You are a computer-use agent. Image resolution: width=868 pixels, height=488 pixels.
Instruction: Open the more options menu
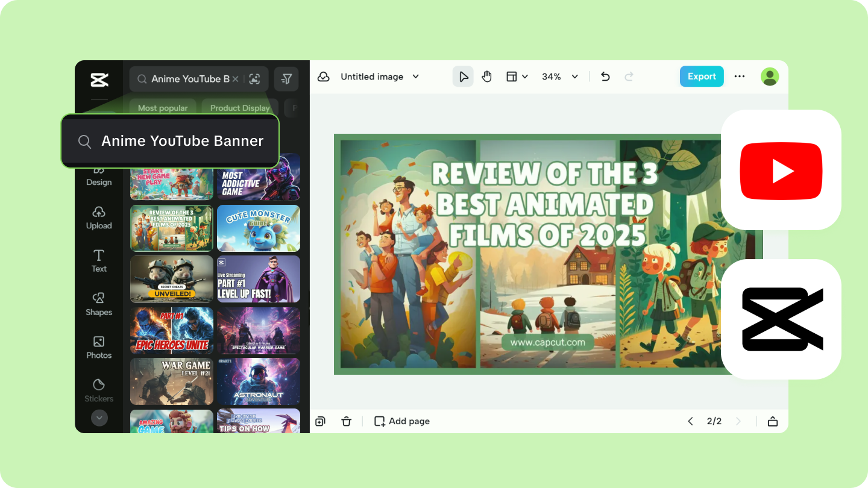[740, 77]
